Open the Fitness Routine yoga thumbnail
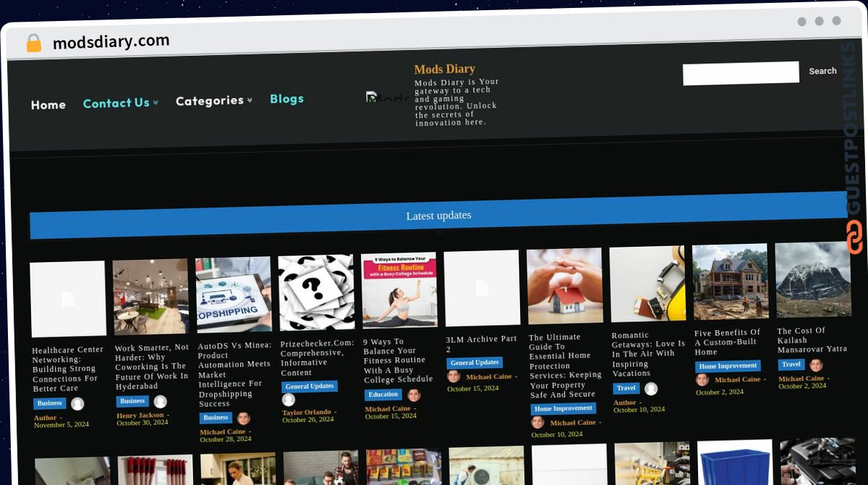Image resolution: width=868 pixels, height=485 pixels. (399, 290)
